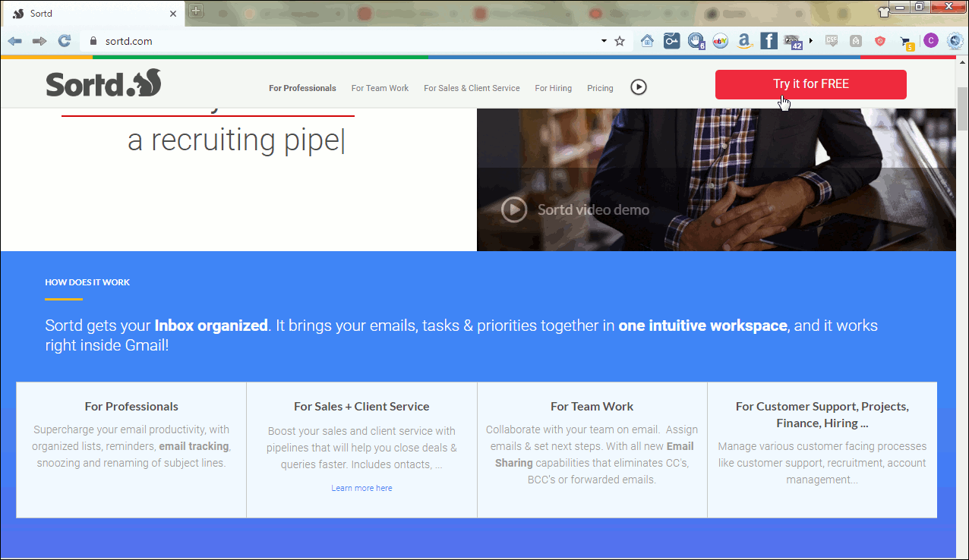Click the 'a recruiting pipe' typed headline

tap(236, 140)
